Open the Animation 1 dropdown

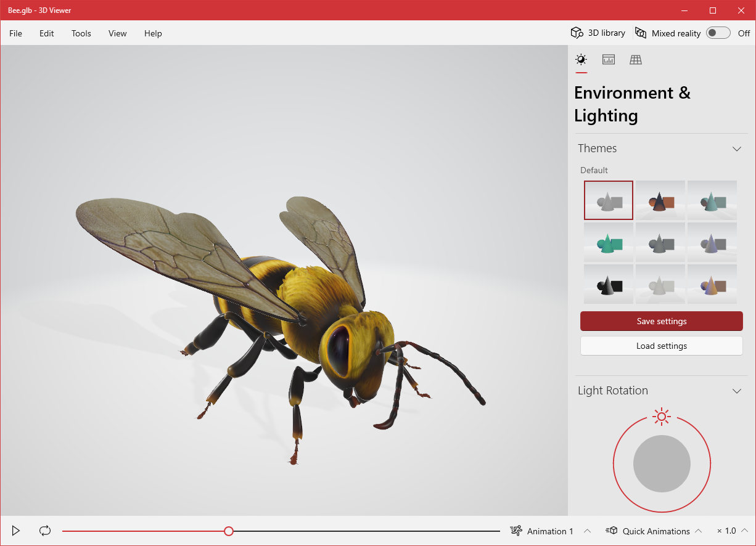[551, 531]
